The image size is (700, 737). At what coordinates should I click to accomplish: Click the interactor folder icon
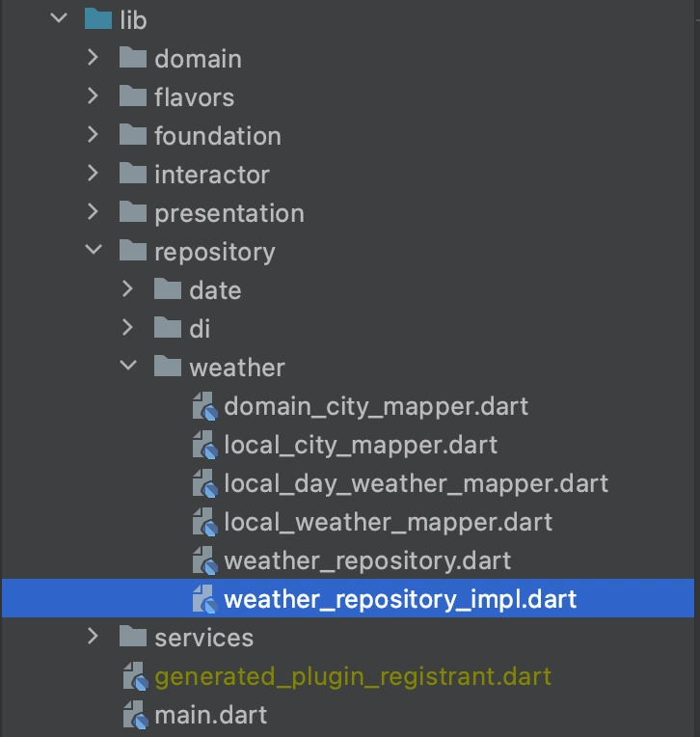[x=133, y=174]
